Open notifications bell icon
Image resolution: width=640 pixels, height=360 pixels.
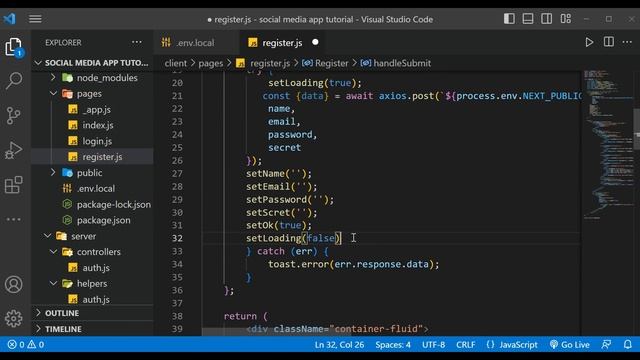pos(627,344)
